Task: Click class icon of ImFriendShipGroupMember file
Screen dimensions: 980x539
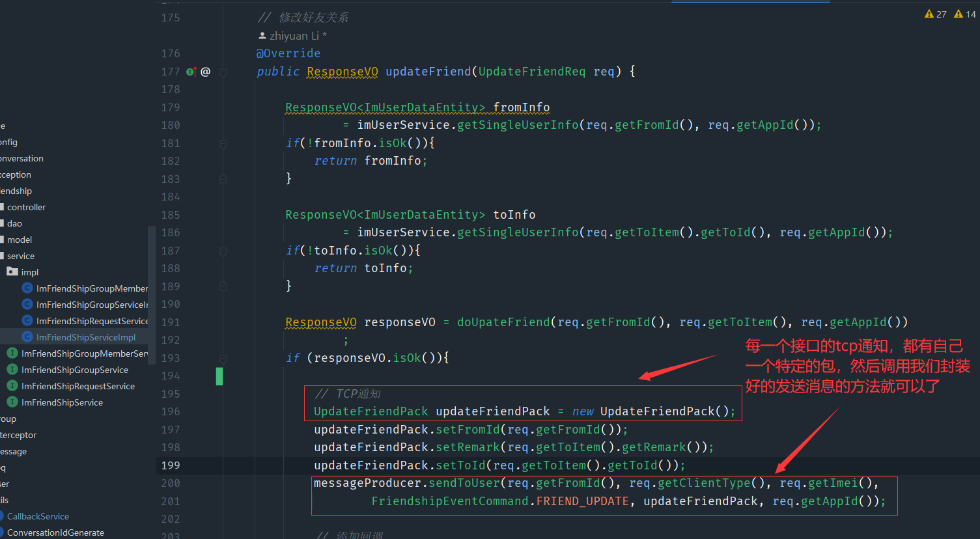Action: coord(27,288)
